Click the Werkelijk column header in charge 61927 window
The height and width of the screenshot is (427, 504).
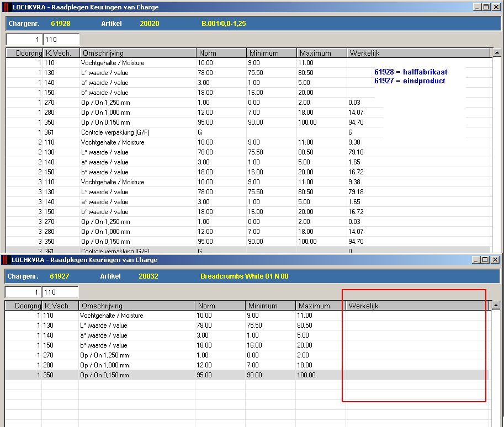pyautogui.click(x=417, y=306)
